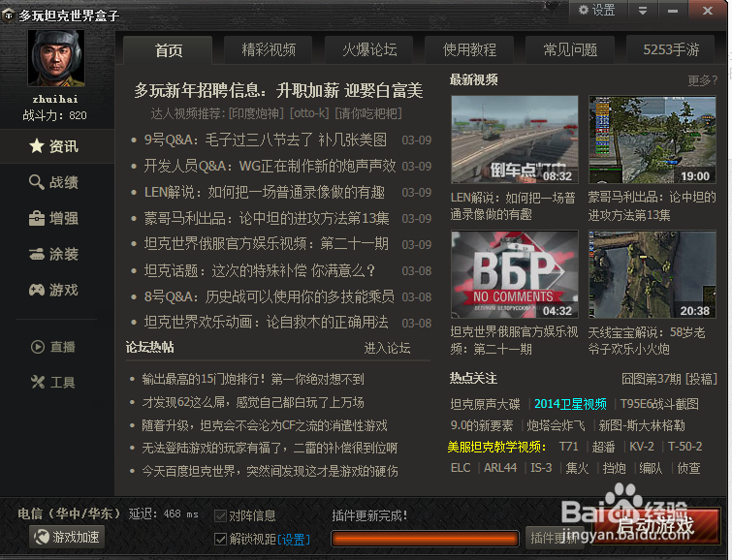Open the IS-3 tutorial video link
732x560 pixels.
[541, 468]
